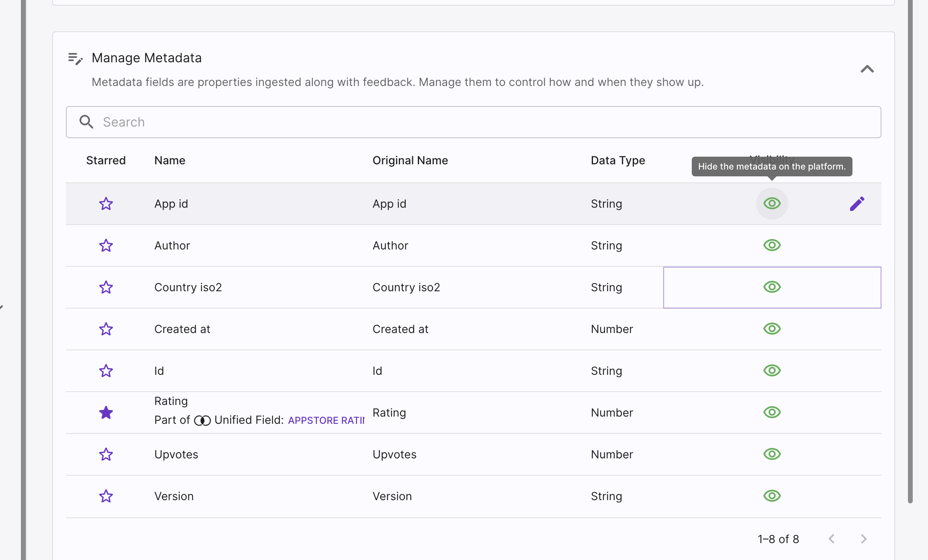
Task: Click the page vertical scrollbar
Action: coord(910,251)
